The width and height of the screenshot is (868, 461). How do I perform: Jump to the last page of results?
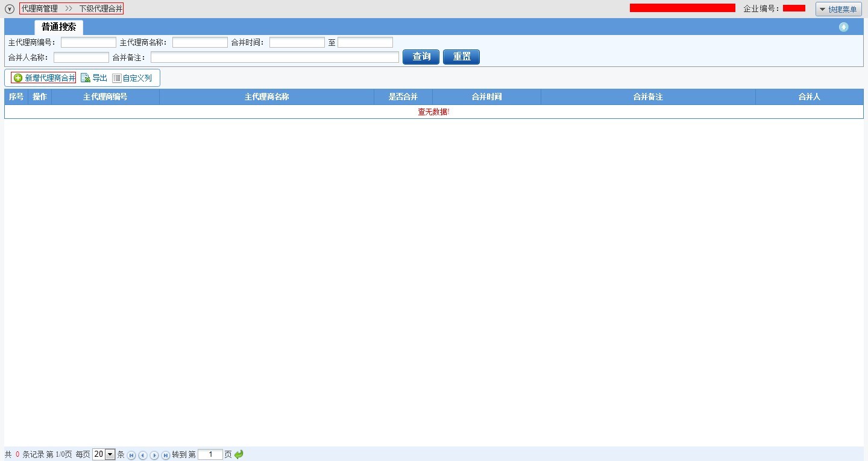coord(166,455)
